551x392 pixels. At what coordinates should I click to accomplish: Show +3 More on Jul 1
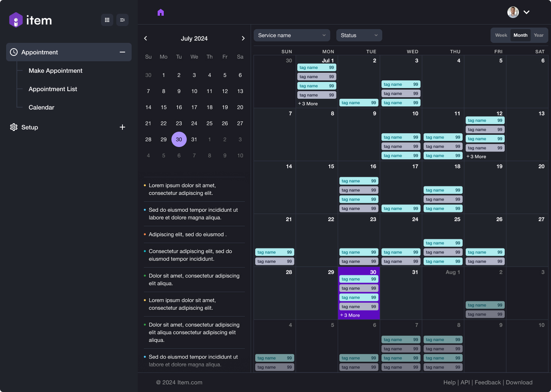[x=308, y=104]
